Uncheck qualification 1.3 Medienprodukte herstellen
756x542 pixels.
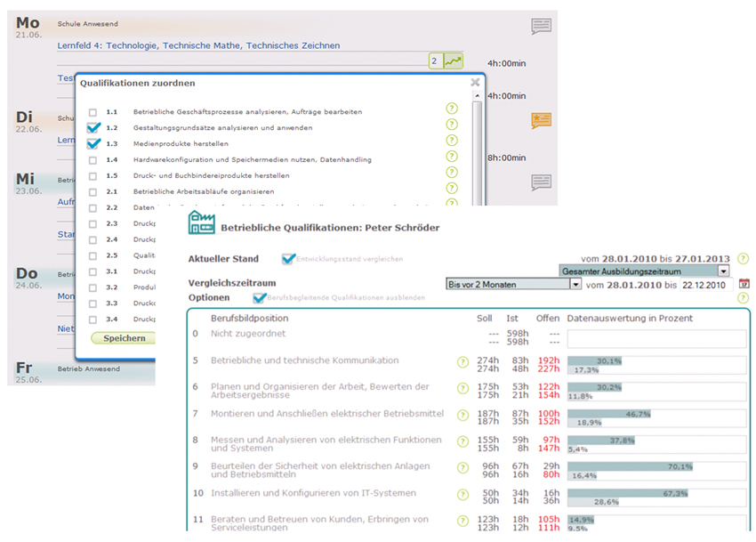(x=93, y=144)
